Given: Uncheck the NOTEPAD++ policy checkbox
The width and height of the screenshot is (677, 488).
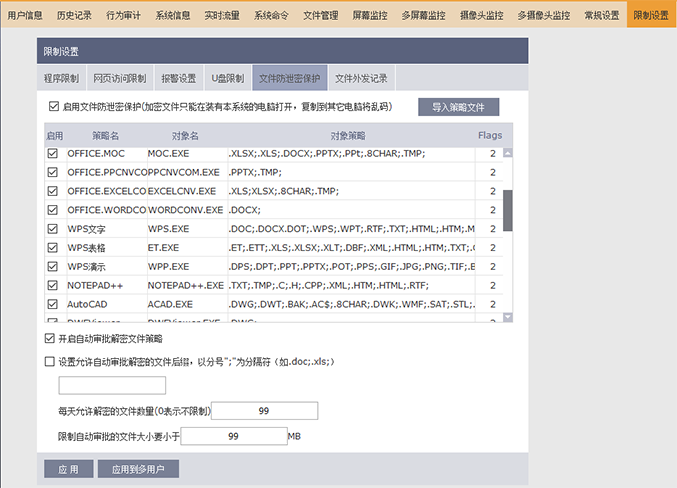Looking at the screenshot, I should click(53, 285).
